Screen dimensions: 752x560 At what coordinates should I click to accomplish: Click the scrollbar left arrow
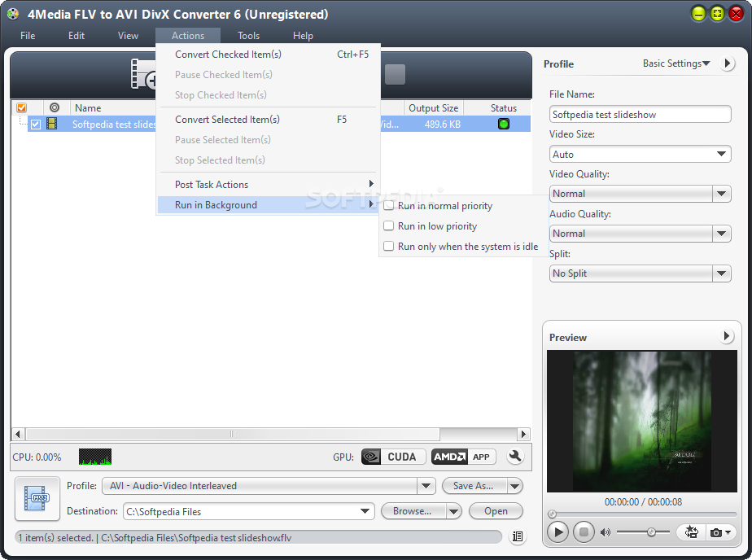(x=18, y=435)
